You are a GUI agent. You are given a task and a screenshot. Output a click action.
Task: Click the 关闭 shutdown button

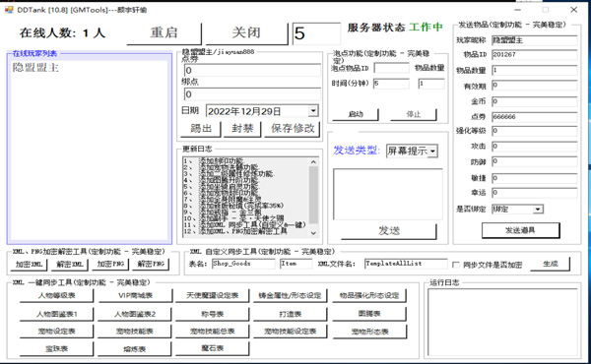pyautogui.click(x=246, y=33)
